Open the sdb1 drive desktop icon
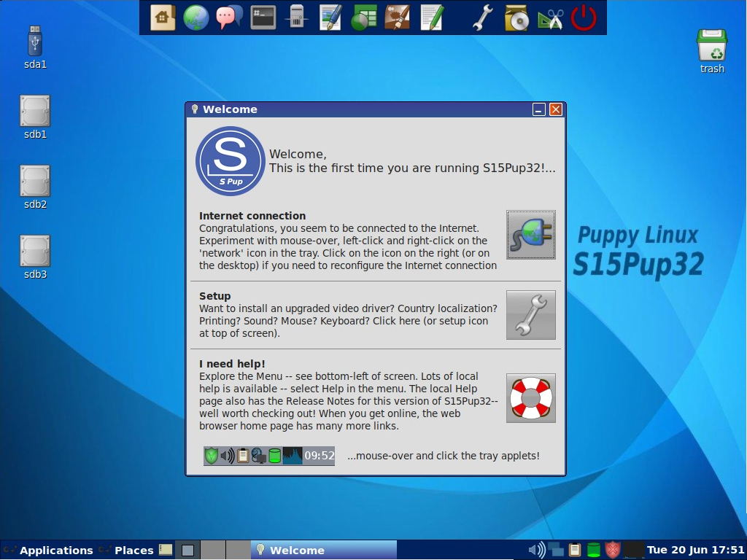 coord(35,117)
